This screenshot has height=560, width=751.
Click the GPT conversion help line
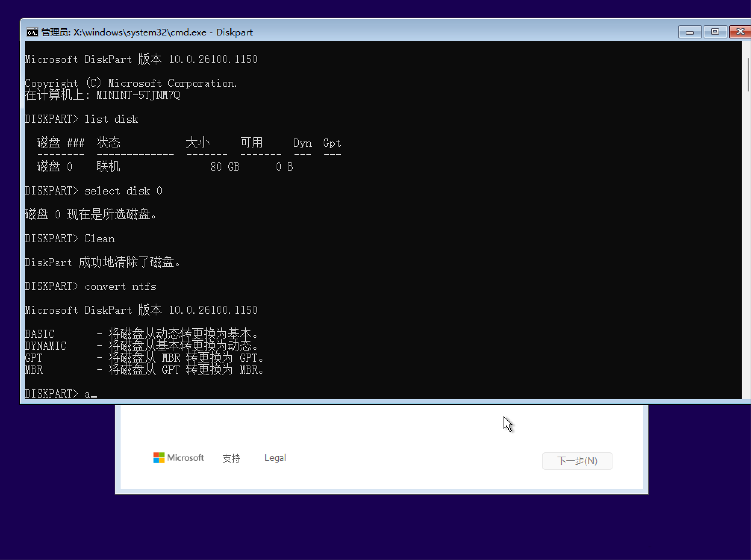(144, 358)
